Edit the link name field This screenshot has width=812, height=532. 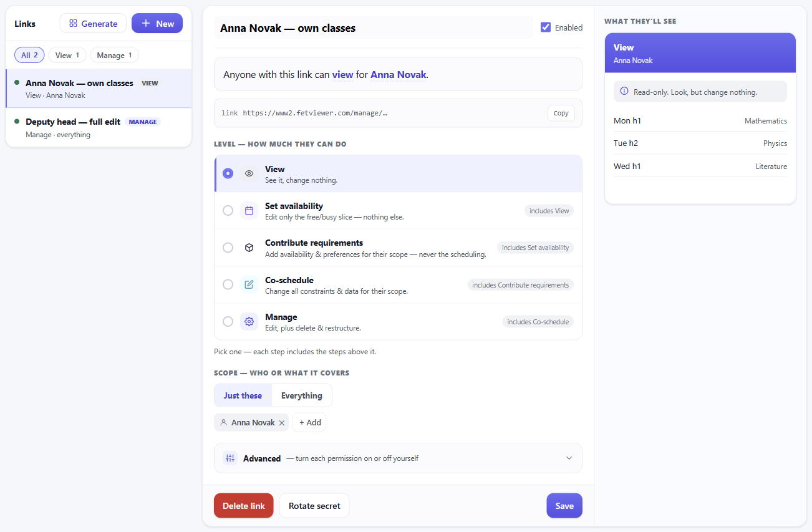pos(374,28)
